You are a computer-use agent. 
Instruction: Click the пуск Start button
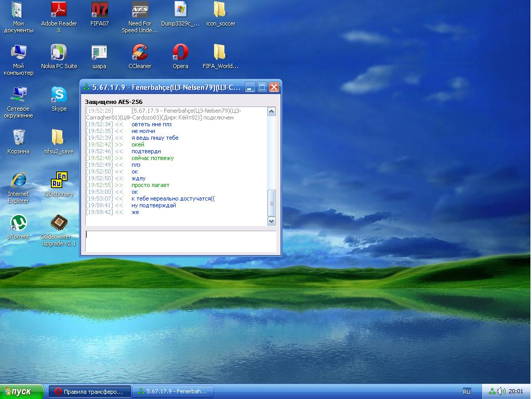[22, 392]
